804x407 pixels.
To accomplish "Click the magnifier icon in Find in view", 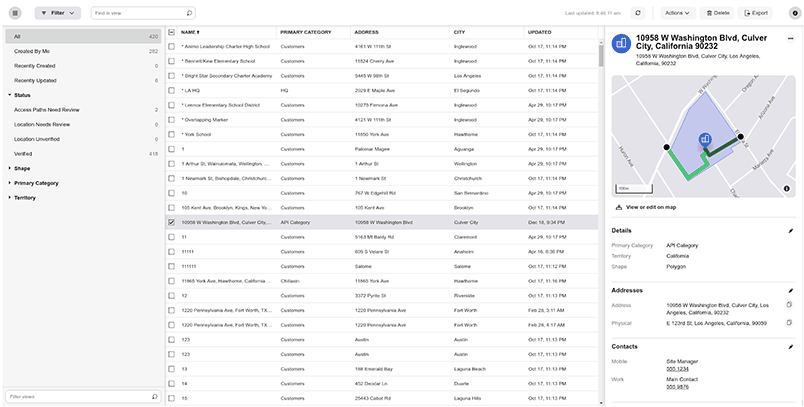I will click(189, 13).
